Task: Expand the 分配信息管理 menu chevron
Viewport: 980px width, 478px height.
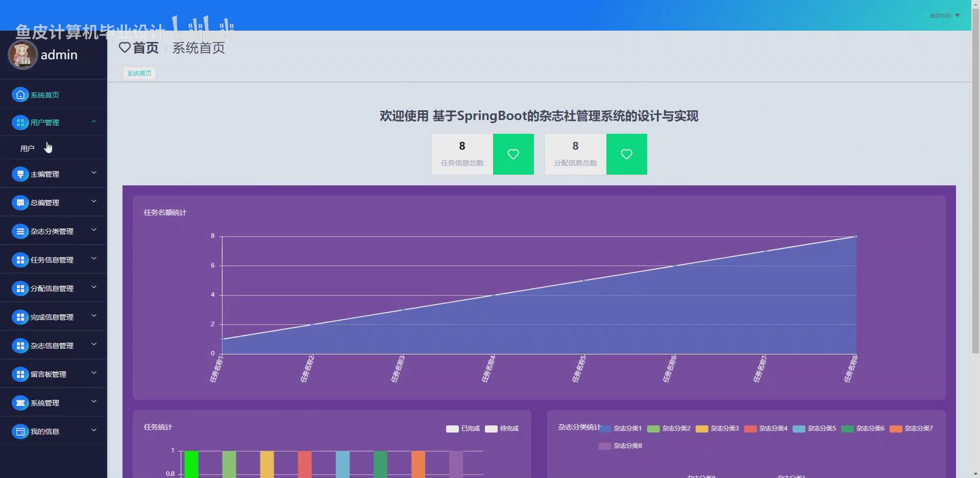Action: [94, 288]
